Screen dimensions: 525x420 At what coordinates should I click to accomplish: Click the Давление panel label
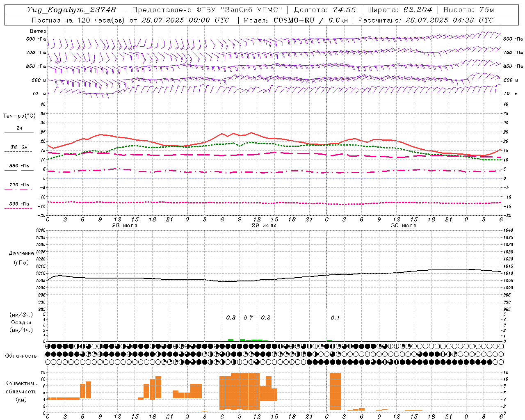21,253
